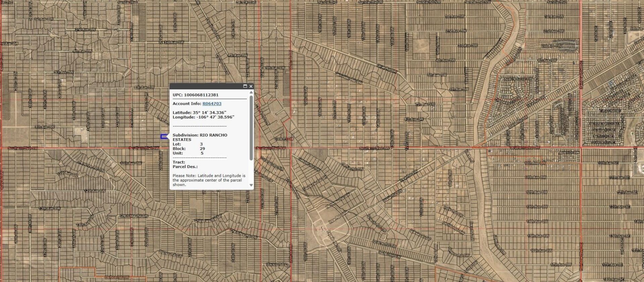Viewport: 644px width, 282px height.
Task: Open account link R064703
Action: (x=212, y=104)
